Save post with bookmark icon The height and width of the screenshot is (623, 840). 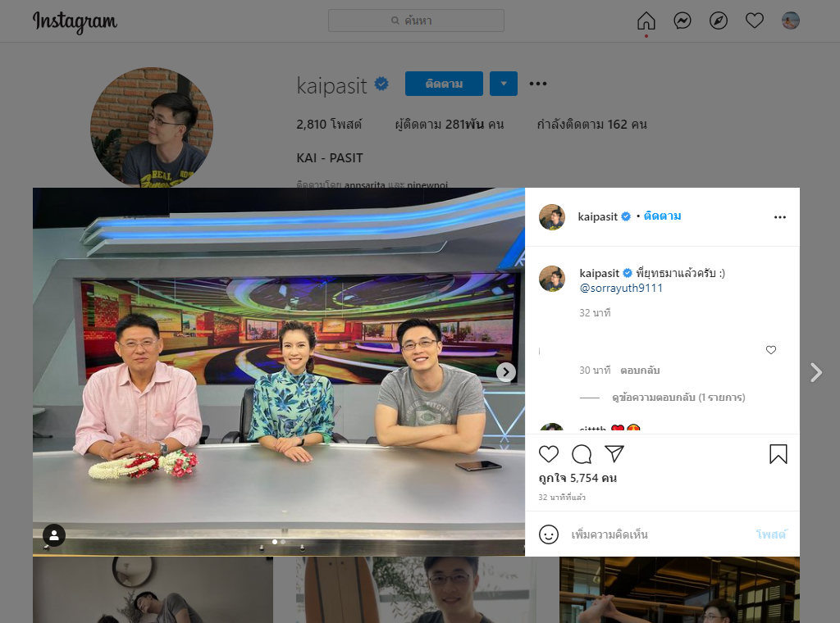[x=778, y=454]
